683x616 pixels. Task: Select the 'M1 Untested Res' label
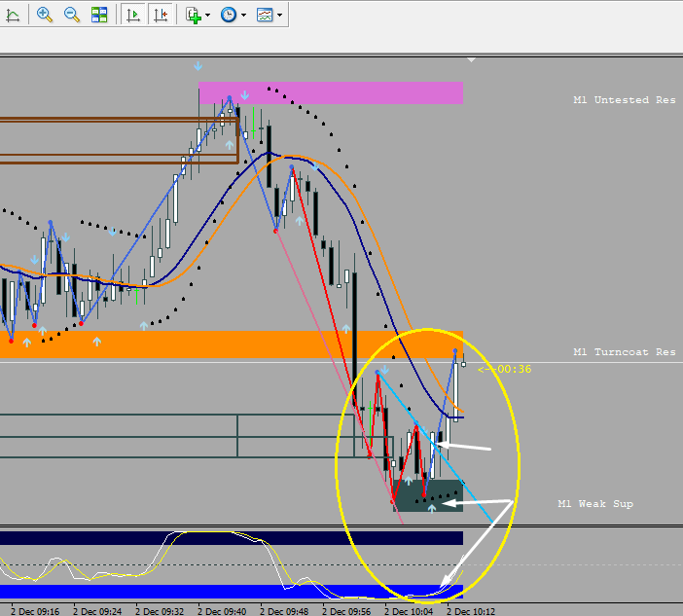coord(625,100)
